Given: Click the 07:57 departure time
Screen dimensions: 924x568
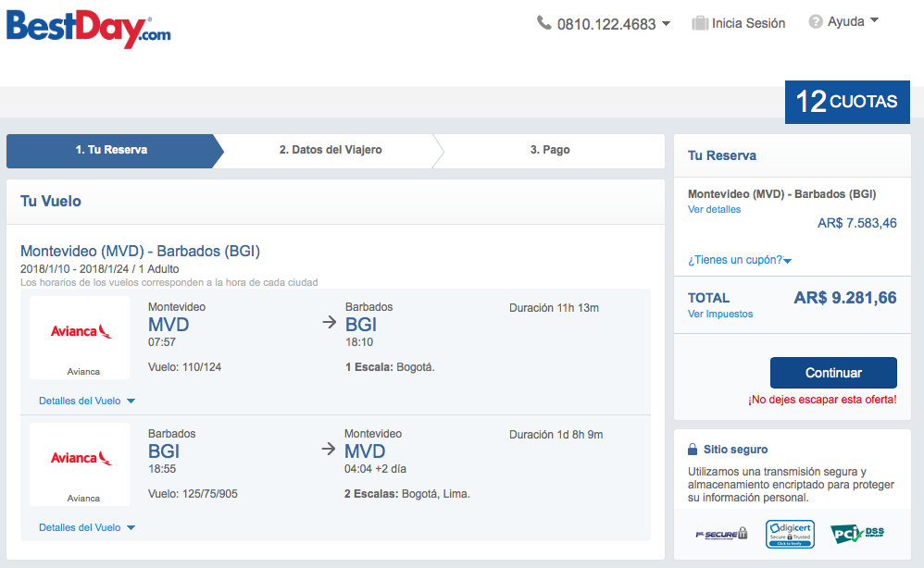Looking at the screenshot, I should (161, 342).
